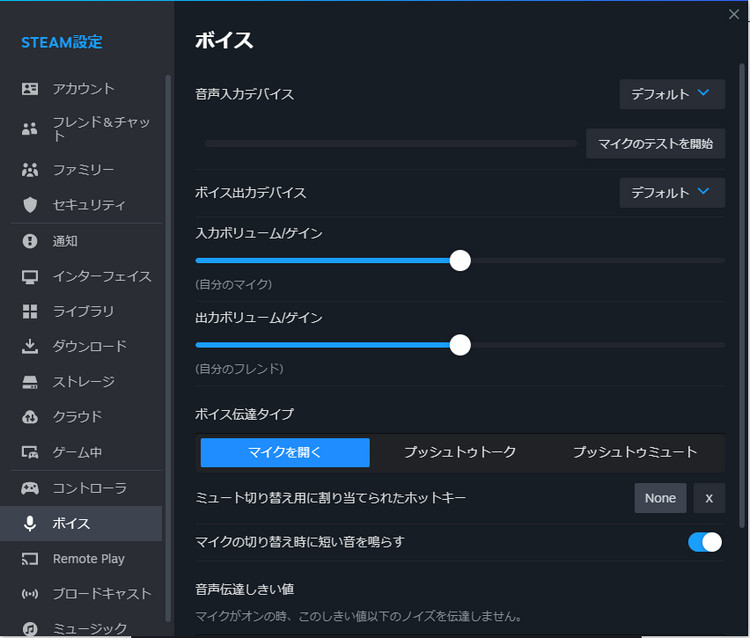The width and height of the screenshot is (750, 638).
Task: Expand 音声入力デバイス dropdown
Action: coord(672,94)
